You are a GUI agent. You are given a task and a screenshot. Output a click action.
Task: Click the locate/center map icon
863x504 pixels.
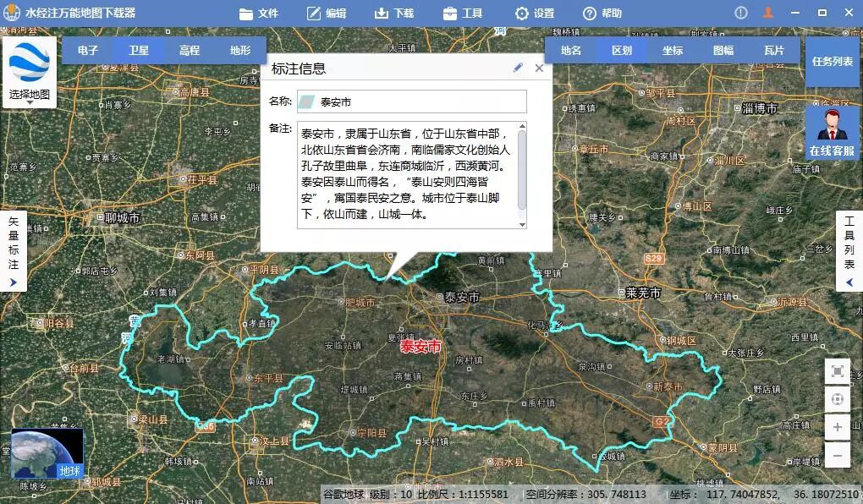click(838, 398)
